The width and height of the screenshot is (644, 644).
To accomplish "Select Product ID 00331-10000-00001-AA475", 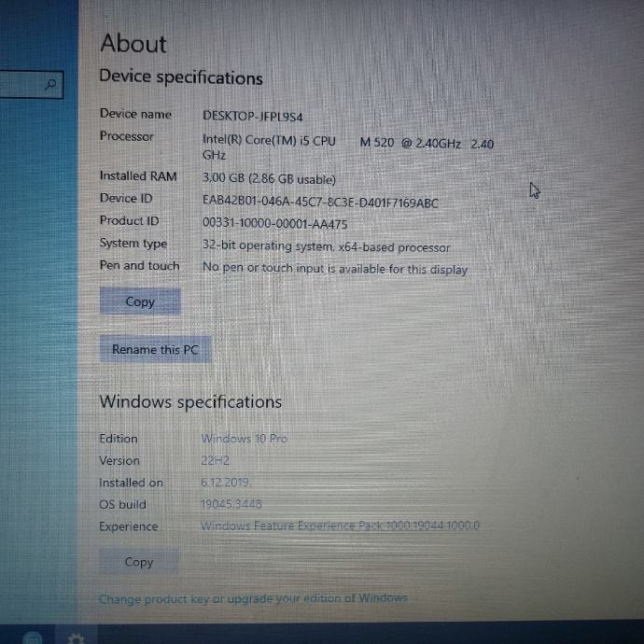I will [274, 223].
